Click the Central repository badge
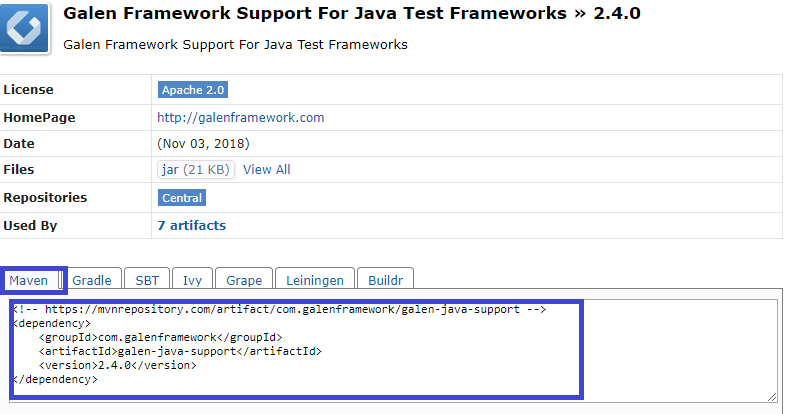Image resolution: width=786 pixels, height=414 pixels. [182, 198]
